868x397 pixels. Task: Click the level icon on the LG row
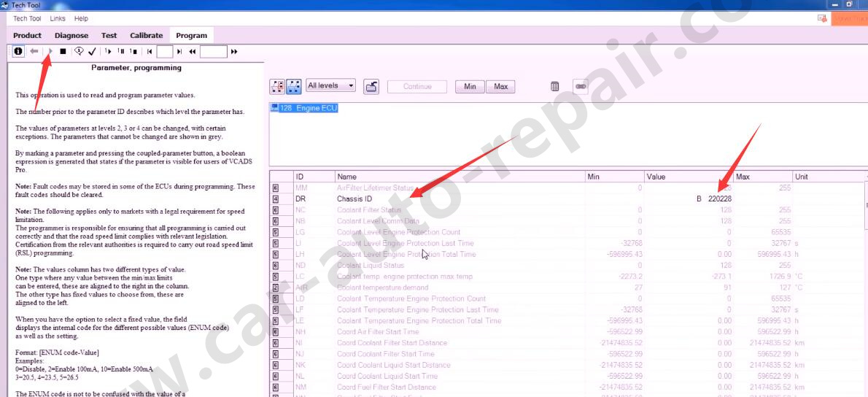[276, 232]
